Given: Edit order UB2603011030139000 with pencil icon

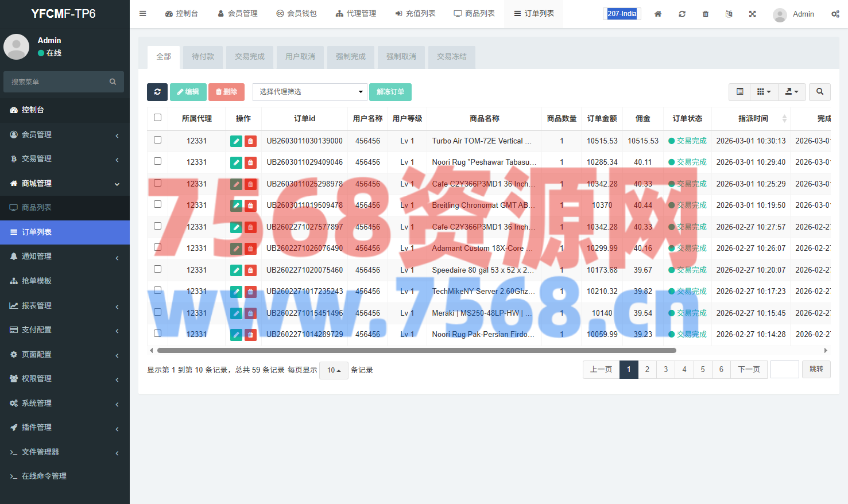Looking at the screenshot, I should (x=236, y=141).
